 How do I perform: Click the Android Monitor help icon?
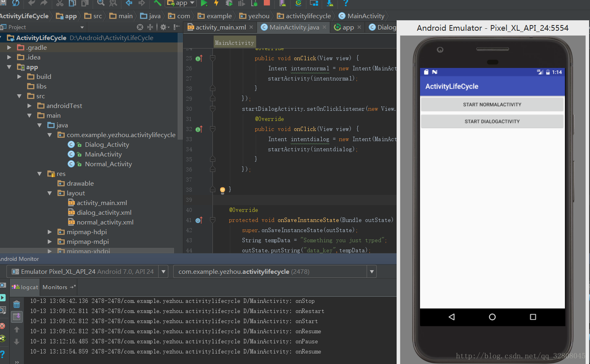2,354
